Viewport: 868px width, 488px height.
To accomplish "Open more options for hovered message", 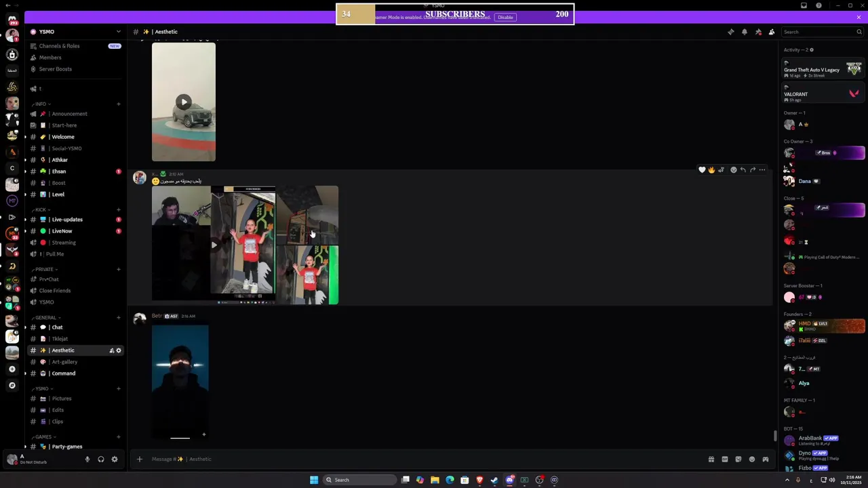I will (x=762, y=169).
